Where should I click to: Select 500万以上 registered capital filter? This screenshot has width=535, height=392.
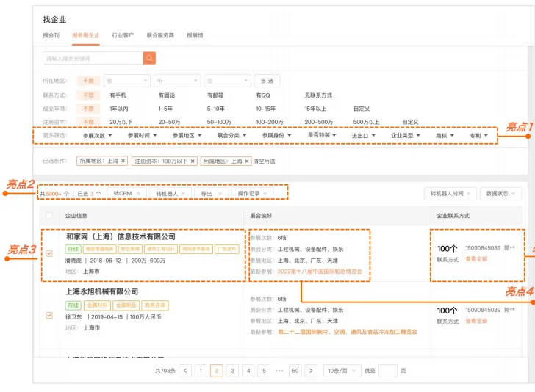(367, 122)
